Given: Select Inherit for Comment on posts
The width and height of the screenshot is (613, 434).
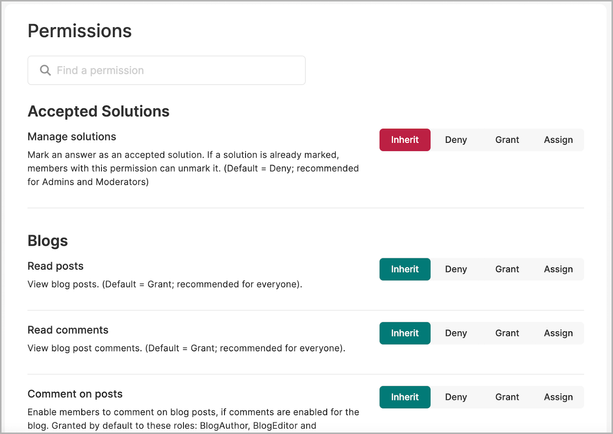Looking at the screenshot, I should click(405, 397).
